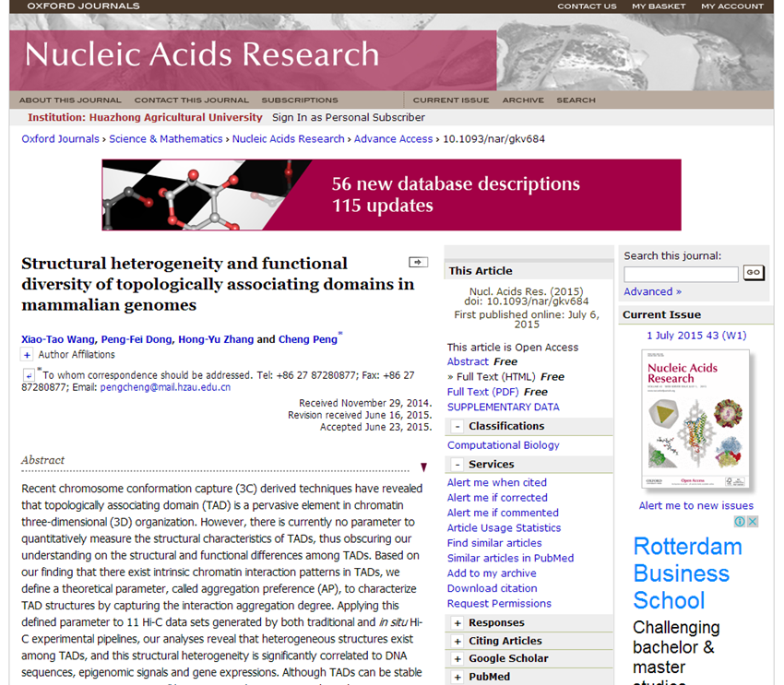Viewport: 784px width, 685px height.
Task: Open Full Text (PDF) link
Action: point(482,392)
